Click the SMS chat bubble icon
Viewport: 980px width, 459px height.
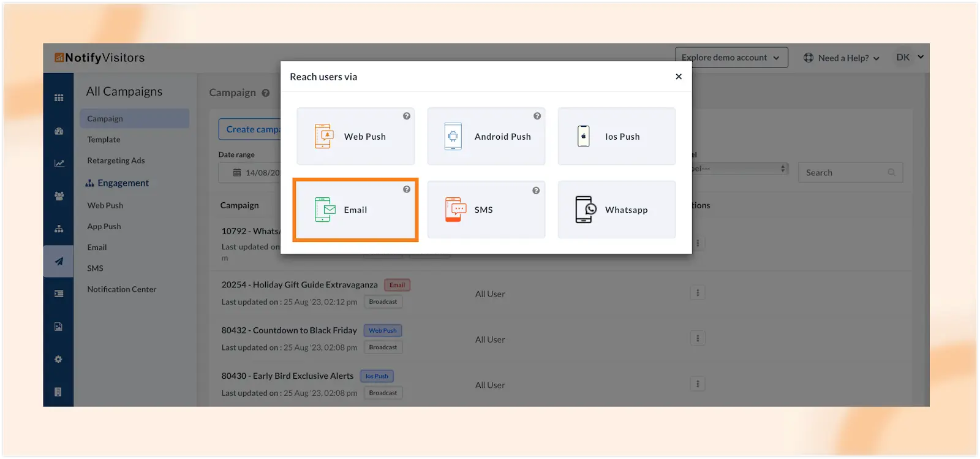pyautogui.click(x=455, y=210)
